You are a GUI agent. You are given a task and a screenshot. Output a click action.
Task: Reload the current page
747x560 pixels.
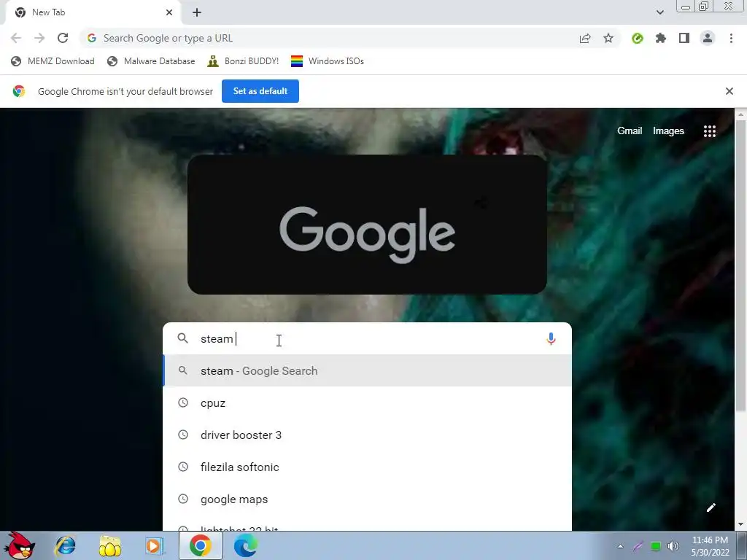click(x=63, y=38)
